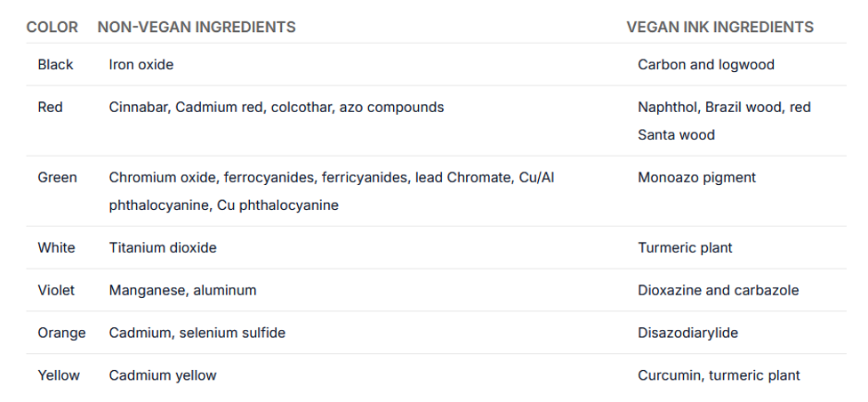Click the Dioxazine and carbazole cell
Image resolution: width=868 pixels, height=402 pixels.
pyautogui.click(x=718, y=291)
